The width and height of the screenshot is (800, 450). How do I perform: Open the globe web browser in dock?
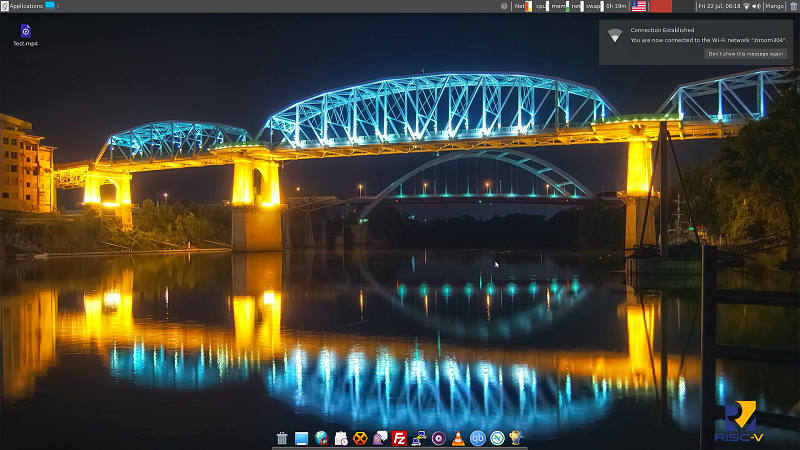[x=321, y=438]
